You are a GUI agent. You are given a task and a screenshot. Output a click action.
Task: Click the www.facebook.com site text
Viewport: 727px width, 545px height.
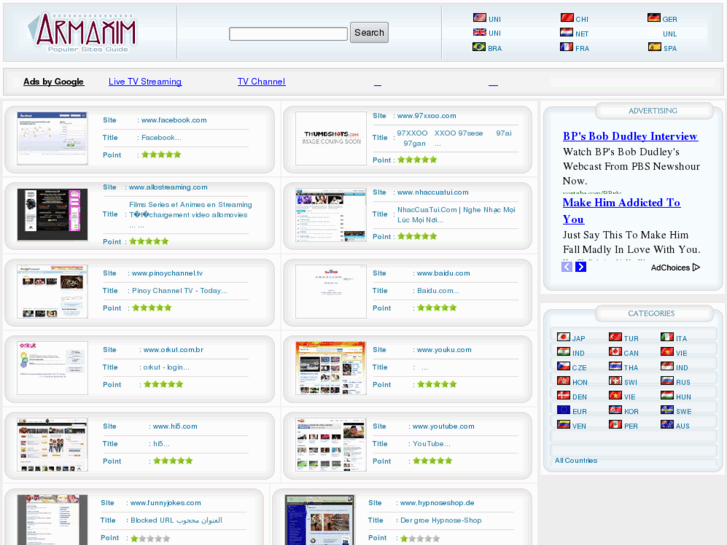point(174,120)
